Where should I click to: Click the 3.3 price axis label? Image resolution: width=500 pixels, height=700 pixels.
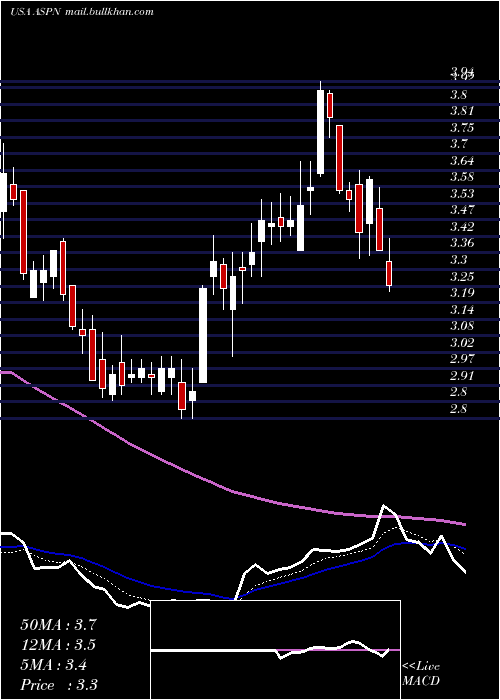459,259
